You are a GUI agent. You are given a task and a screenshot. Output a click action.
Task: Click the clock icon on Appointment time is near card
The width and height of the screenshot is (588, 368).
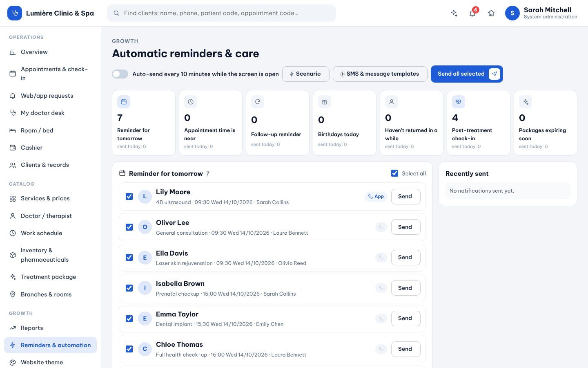point(191,102)
